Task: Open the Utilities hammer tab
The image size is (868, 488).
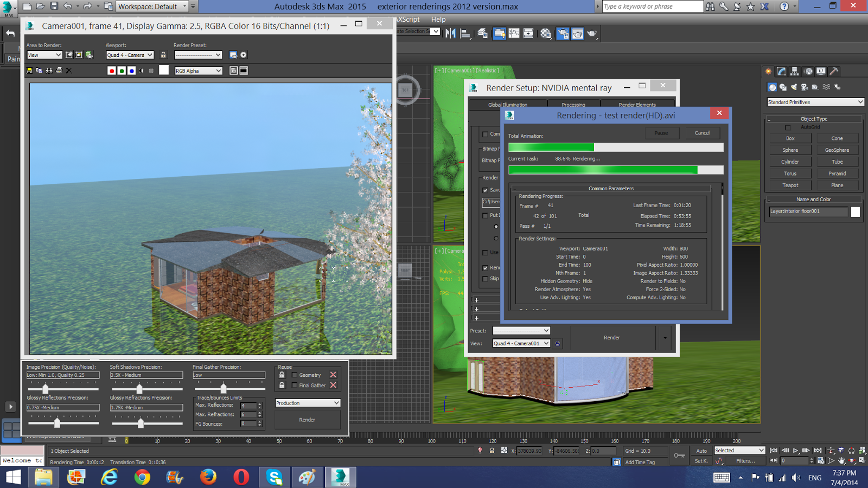Action: (834, 71)
